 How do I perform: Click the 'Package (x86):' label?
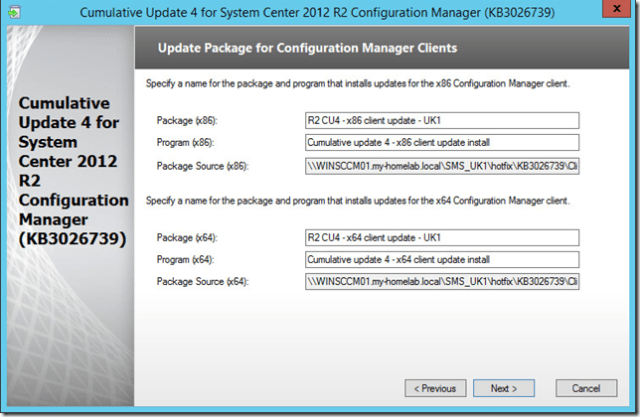point(187,121)
